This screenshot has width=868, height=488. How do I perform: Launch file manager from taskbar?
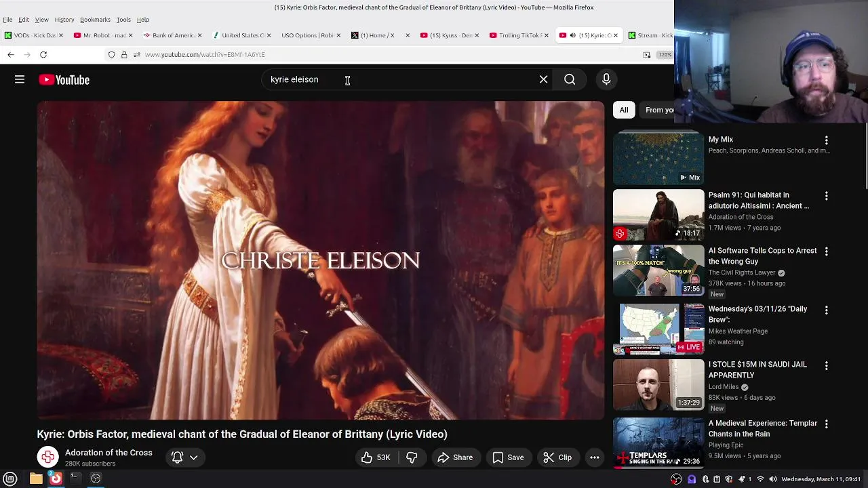pyautogui.click(x=36, y=479)
